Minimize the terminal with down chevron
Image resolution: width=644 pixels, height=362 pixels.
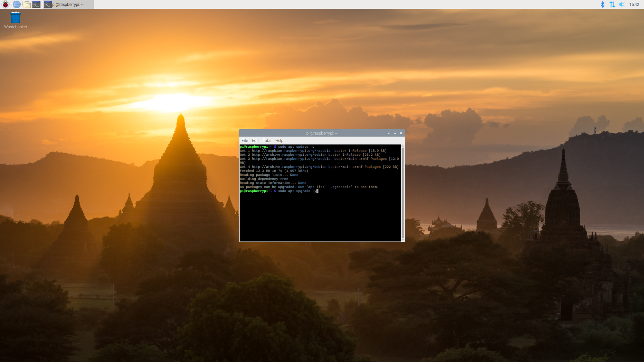[x=389, y=133]
